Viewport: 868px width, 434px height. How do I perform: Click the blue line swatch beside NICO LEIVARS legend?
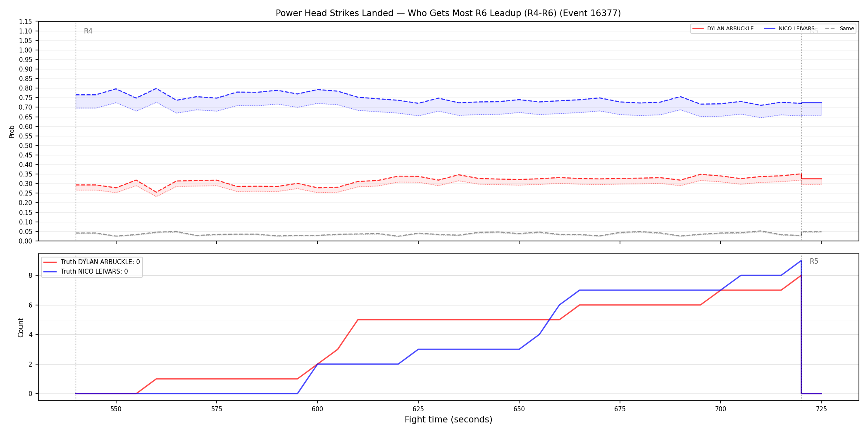770,29
